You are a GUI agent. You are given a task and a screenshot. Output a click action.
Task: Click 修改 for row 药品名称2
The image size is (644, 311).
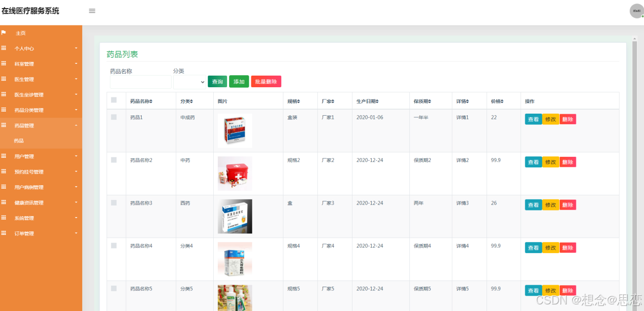click(551, 162)
